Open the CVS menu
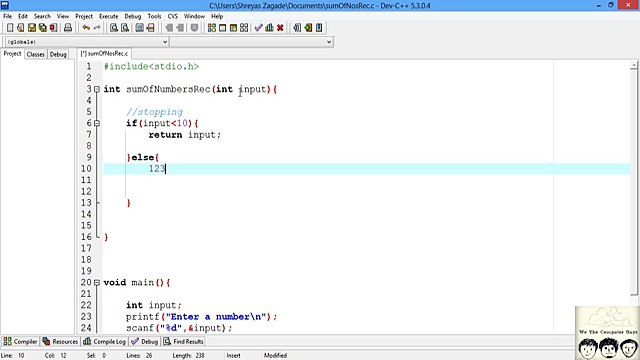 pos(173,16)
